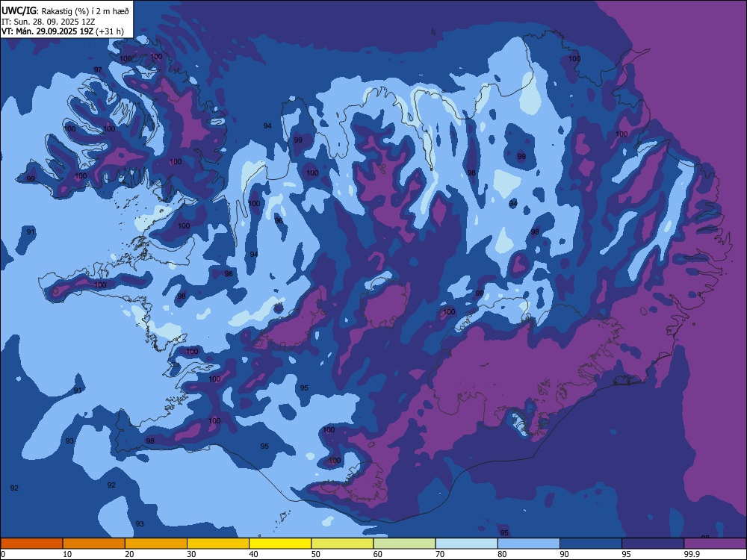Click the title 'UWC/IG: Rakastig (%) í 2 m hæð'
747x560 pixels.
[x=65, y=10]
